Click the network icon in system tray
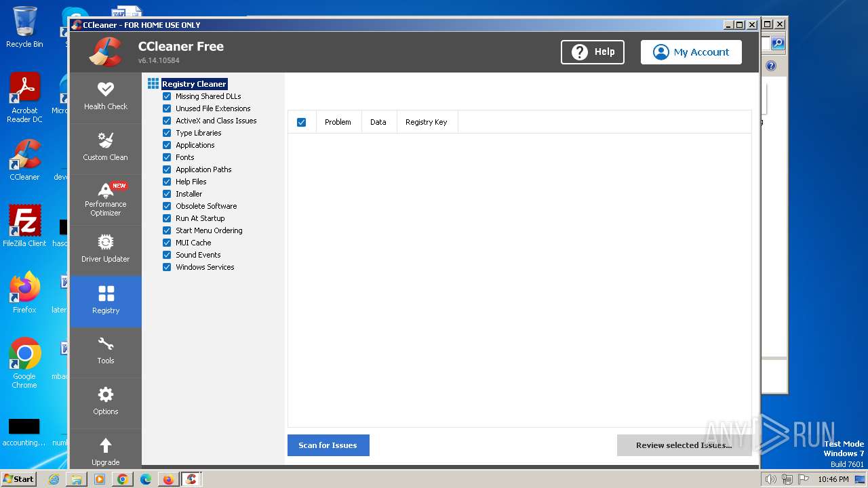 pyautogui.click(x=787, y=479)
